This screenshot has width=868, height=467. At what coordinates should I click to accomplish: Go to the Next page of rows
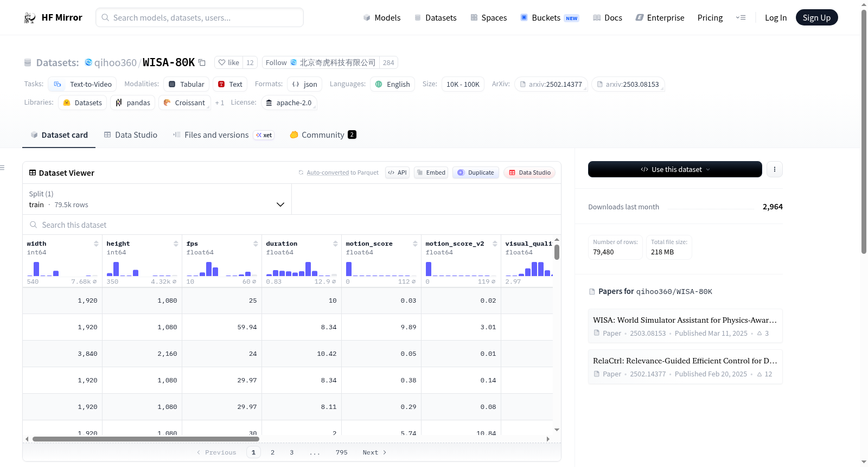point(374,452)
